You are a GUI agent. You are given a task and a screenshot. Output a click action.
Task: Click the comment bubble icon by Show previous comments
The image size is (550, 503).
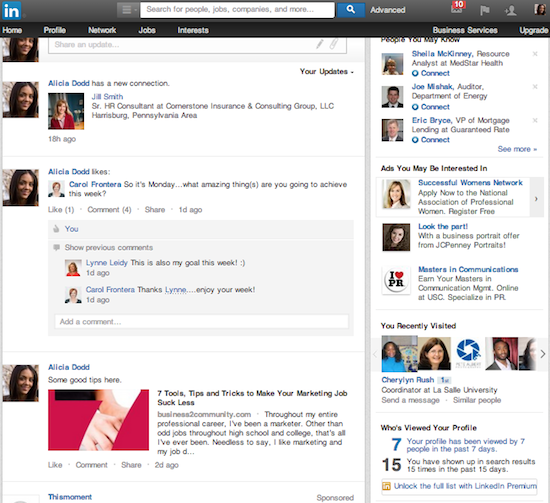(x=56, y=248)
